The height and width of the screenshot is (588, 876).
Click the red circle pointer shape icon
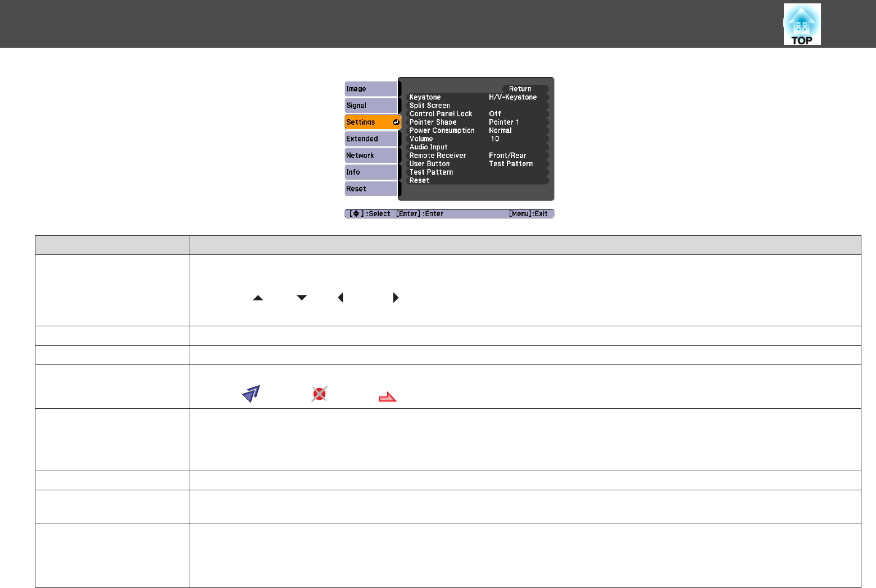pos(319,394)
